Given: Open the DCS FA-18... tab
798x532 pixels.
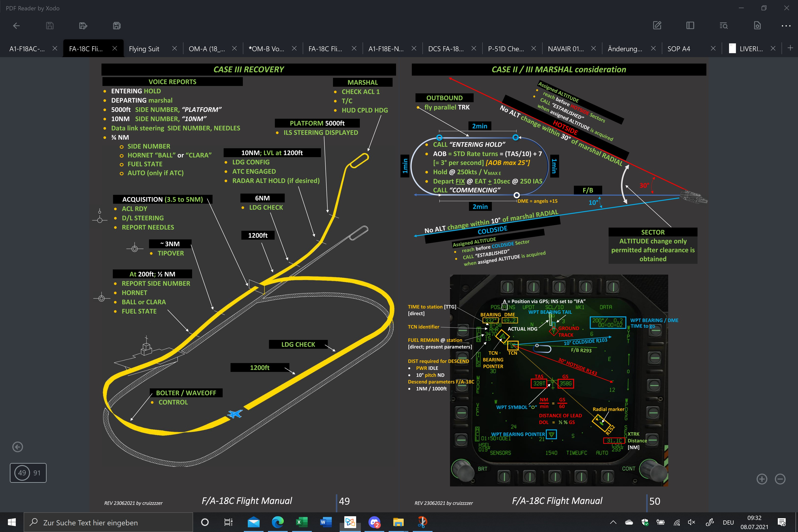Looking at the screenshot, I should tap(446, 49).
